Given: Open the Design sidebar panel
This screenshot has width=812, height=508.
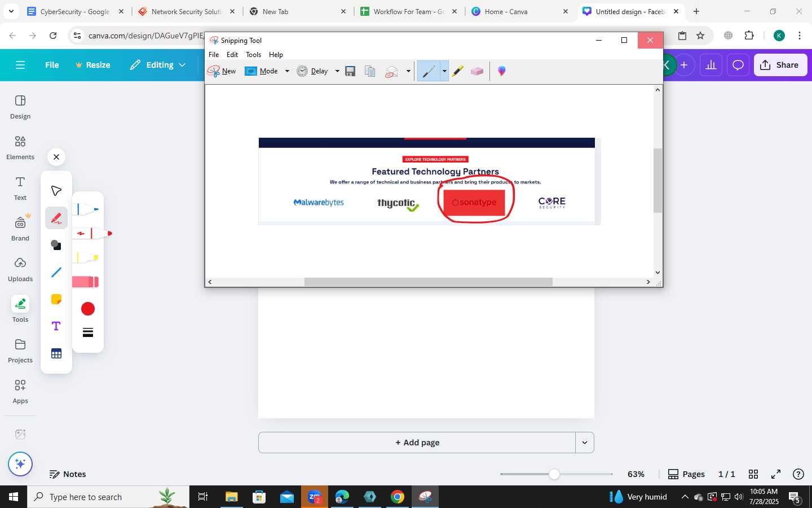Looking at the screenshot, I should point(20,107).
